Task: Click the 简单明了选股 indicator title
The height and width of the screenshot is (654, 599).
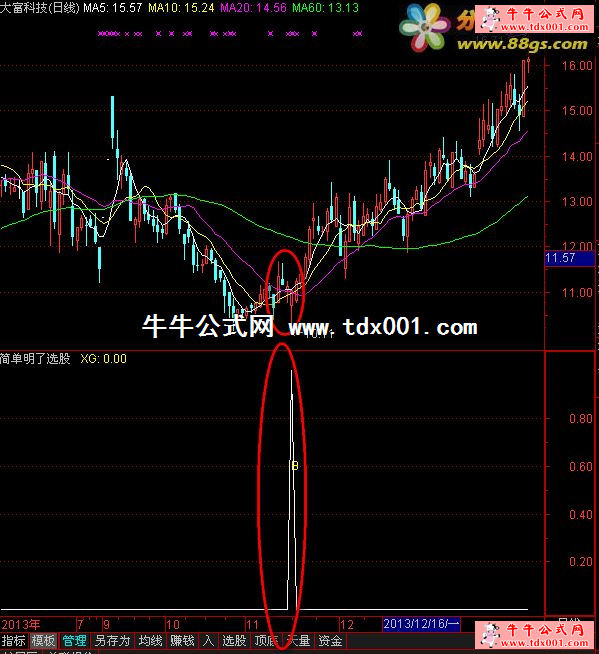Action: point(35,359)
